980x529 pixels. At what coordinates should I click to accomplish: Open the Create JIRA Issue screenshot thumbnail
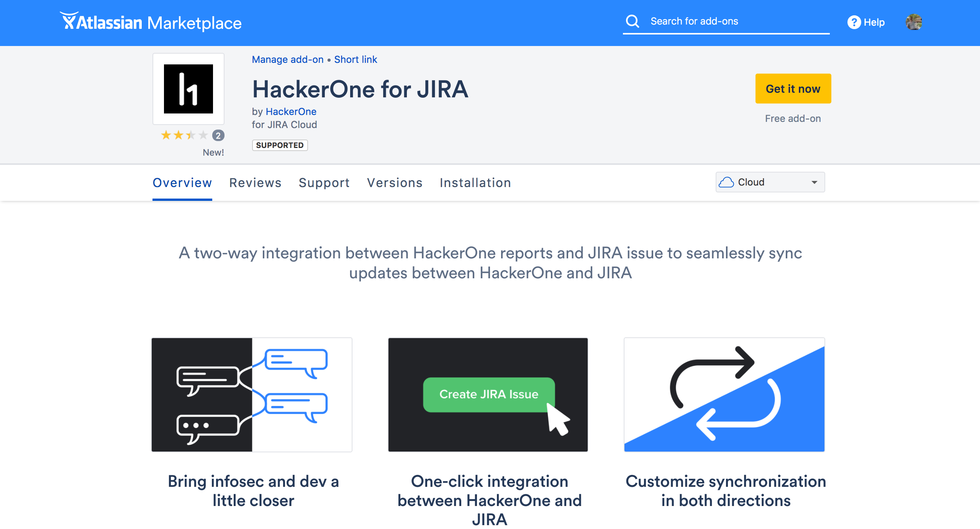(x=488, y=394)
